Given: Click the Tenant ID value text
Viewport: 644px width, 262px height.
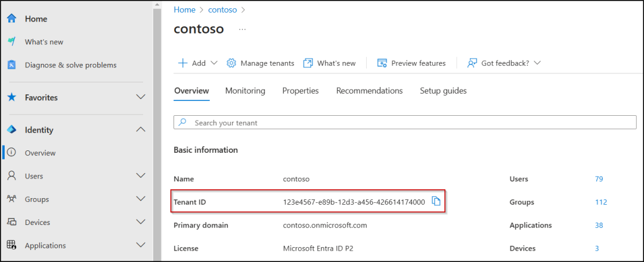Looking at the screenshot, I should [354, 202].
